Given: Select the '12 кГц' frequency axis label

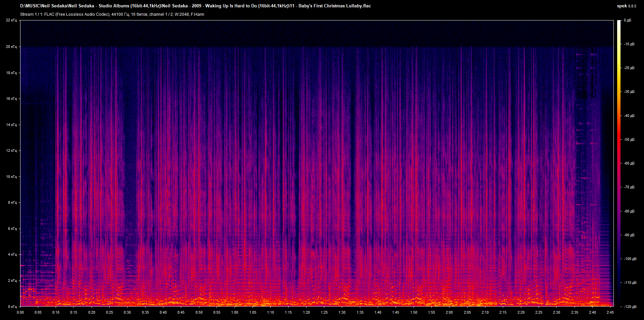Looking at the screenshot, I should (x=11, y=150).
